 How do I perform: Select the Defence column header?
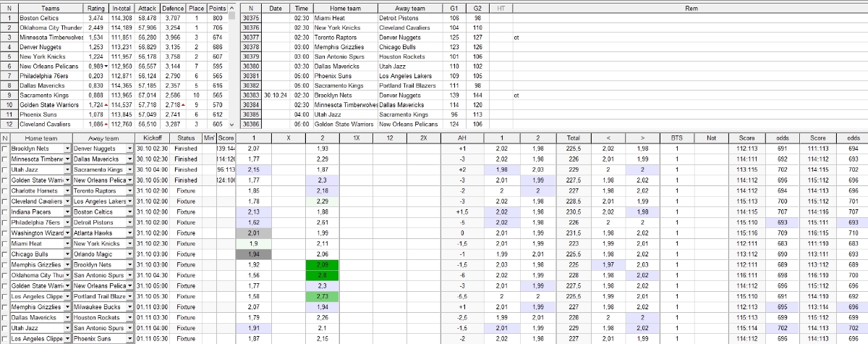172,8
